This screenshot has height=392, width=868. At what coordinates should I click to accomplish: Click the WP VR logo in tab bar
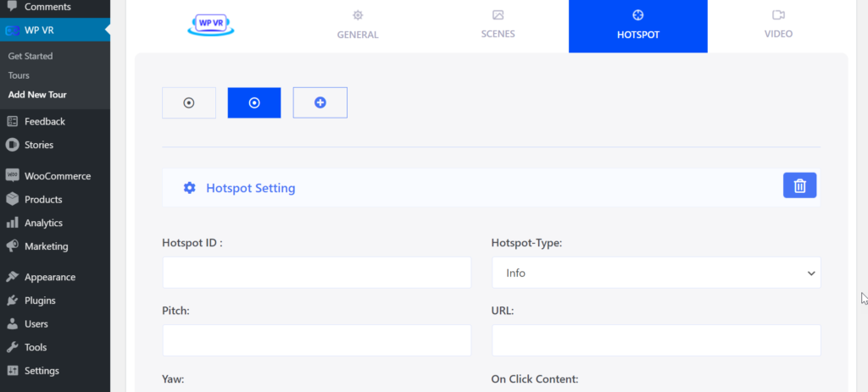[211, 25]
